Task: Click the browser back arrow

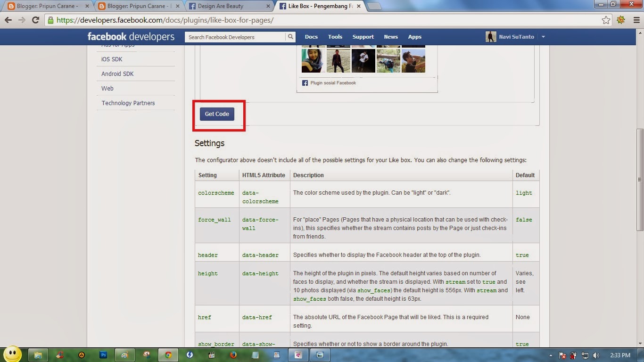Action: pos(8,20)
